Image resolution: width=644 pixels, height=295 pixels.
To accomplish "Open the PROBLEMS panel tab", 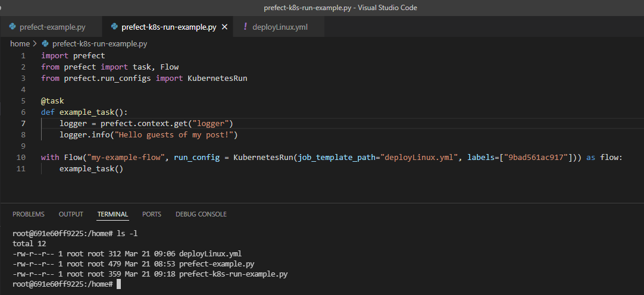I will [29, 214].
